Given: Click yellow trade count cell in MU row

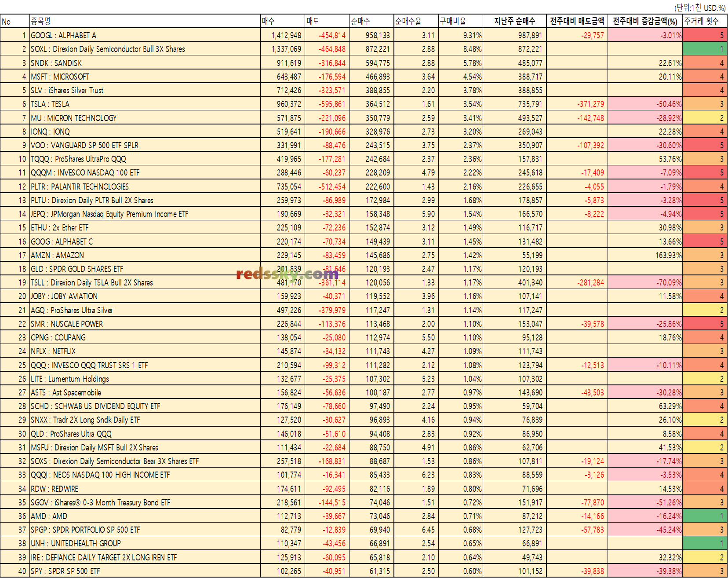Looking at the screenshot, I should [x=705, y=118].
